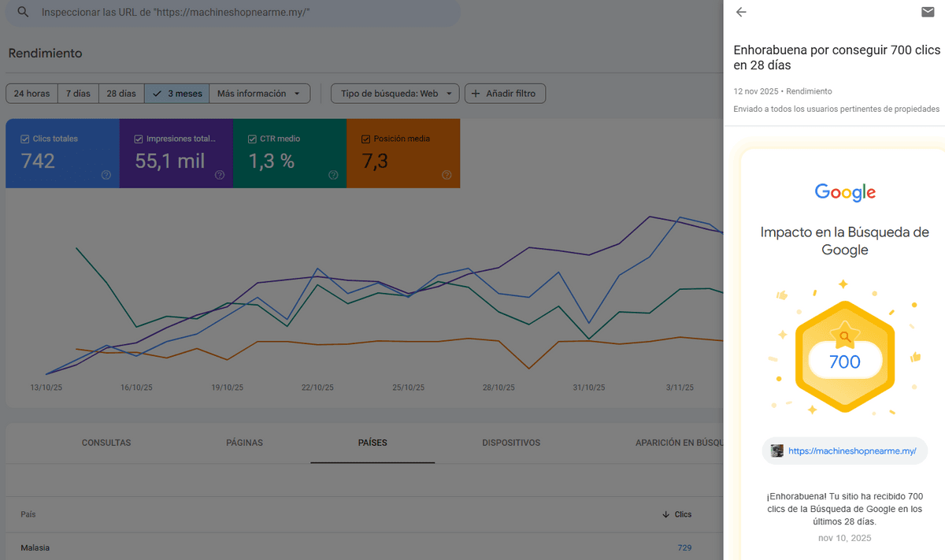Click the search magnifier icon

(x=24, y=13)
